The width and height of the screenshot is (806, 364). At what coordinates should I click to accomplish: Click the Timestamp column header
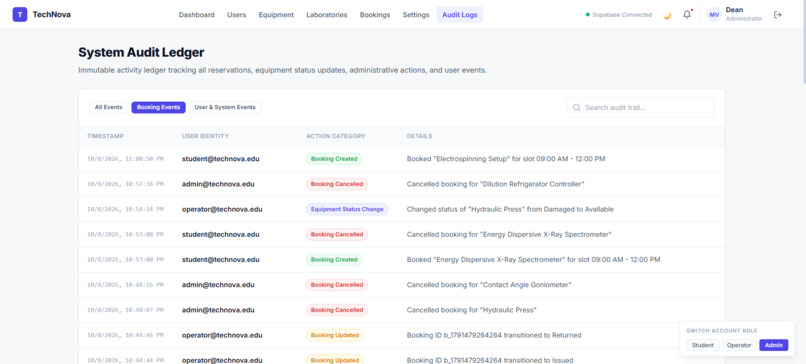(x=105, y=136)
